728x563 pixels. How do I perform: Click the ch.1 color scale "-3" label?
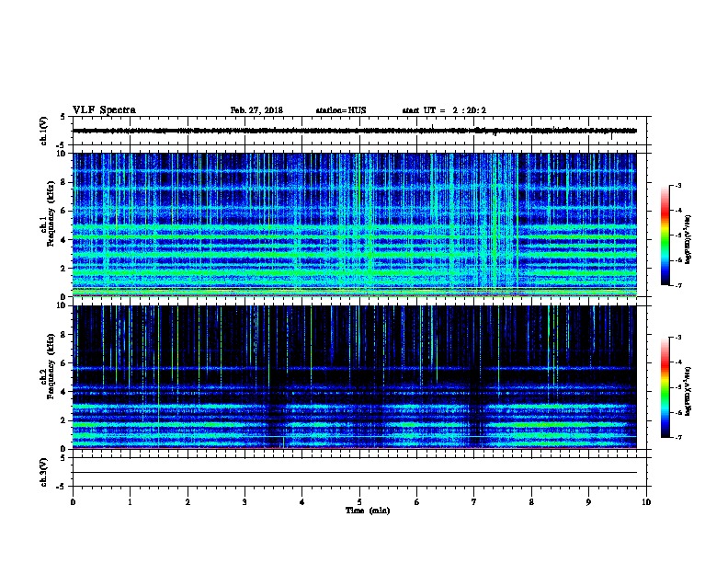678,185
